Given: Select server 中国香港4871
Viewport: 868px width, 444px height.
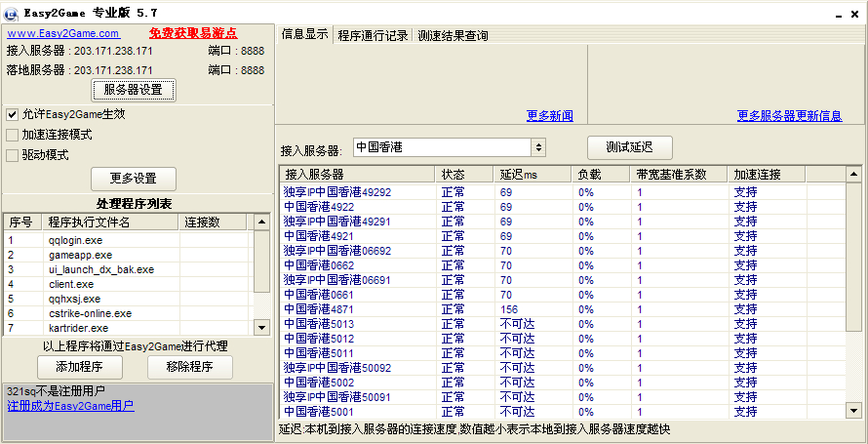Looking at the screenshot, I should click(563, 309).
